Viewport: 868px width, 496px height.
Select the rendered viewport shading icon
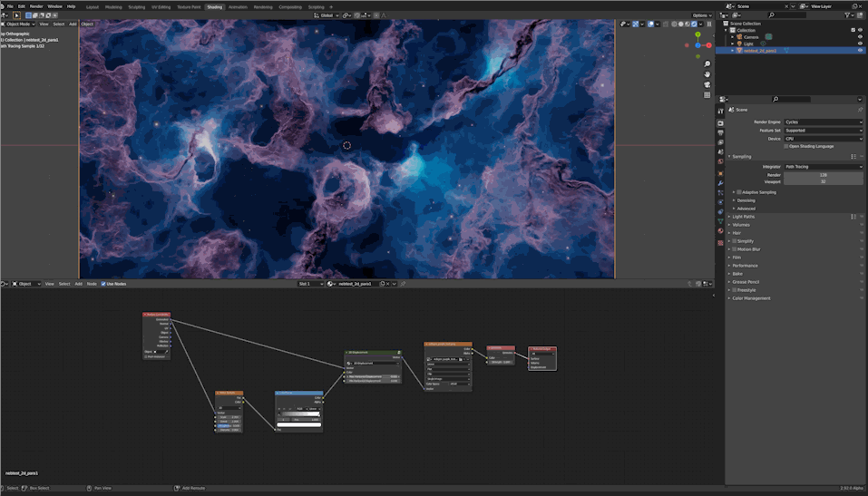click(694, 24)
